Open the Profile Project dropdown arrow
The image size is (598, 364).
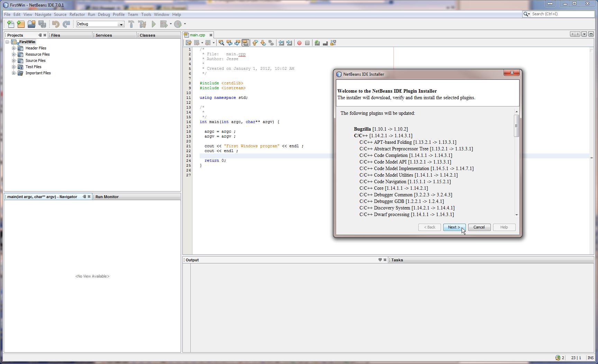(x=185, y=24)
